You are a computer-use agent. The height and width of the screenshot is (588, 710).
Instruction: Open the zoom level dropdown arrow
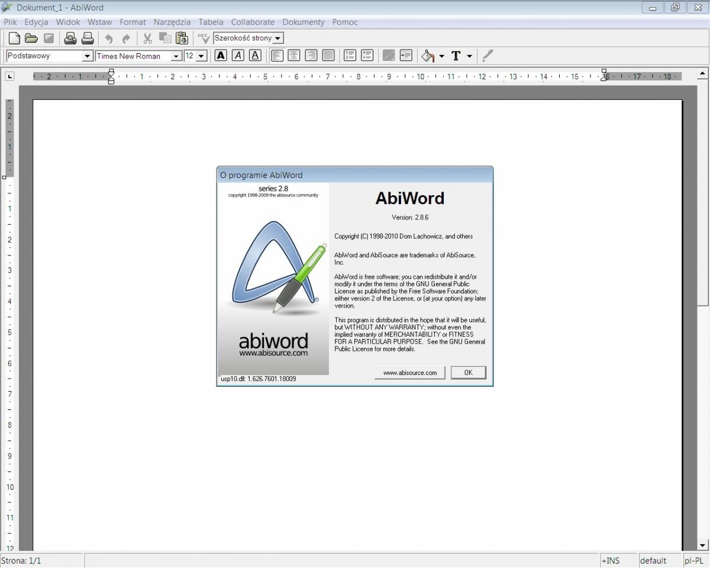point(278,38)
